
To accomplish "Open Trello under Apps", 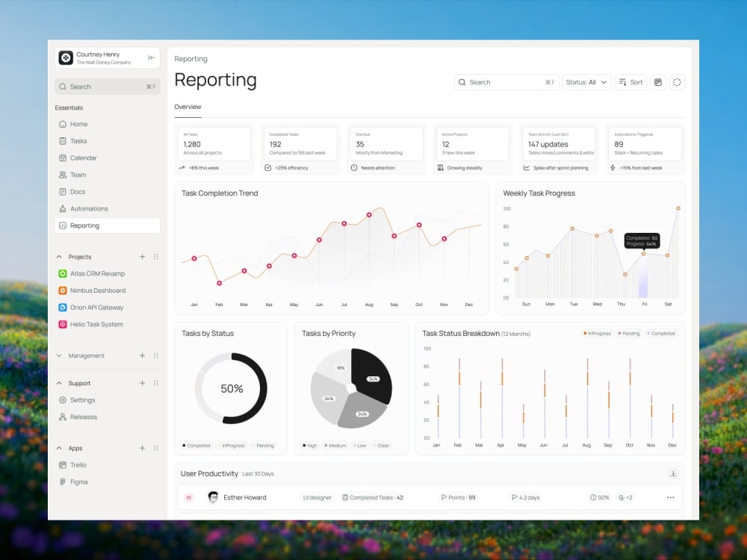I will pos(107,464).
